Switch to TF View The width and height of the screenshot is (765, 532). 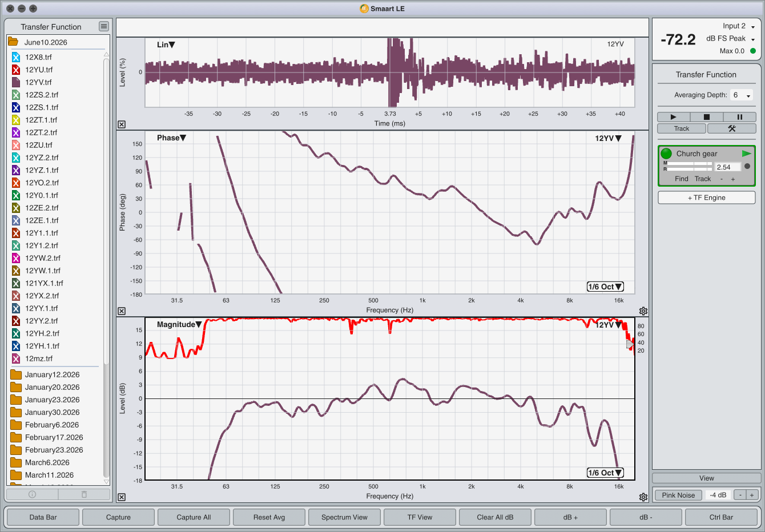click(420, 517)
